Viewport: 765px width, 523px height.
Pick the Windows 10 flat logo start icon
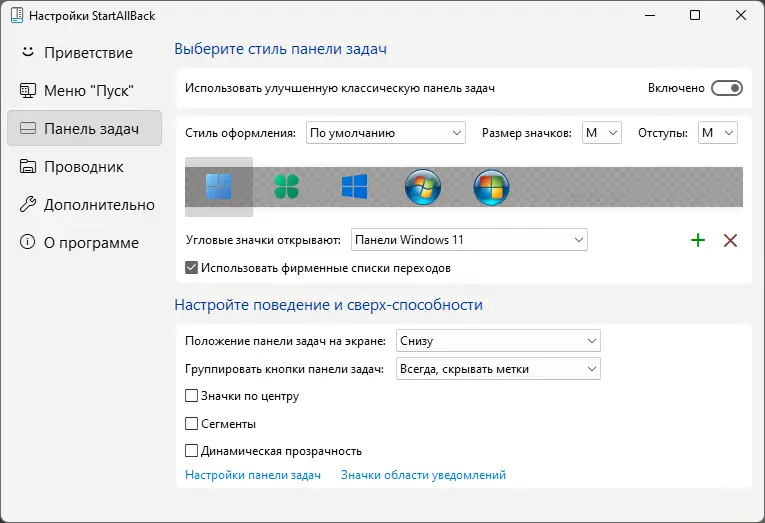tap(355, 187)
